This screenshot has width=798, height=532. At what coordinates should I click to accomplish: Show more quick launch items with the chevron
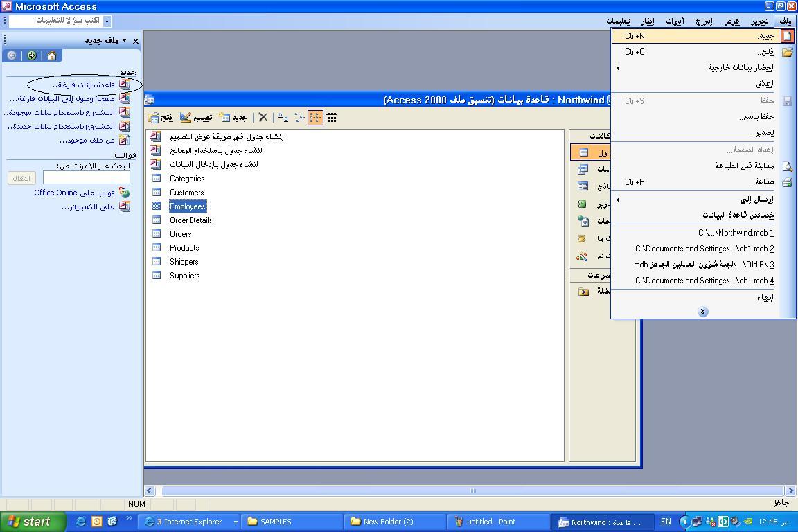point(129,518)
